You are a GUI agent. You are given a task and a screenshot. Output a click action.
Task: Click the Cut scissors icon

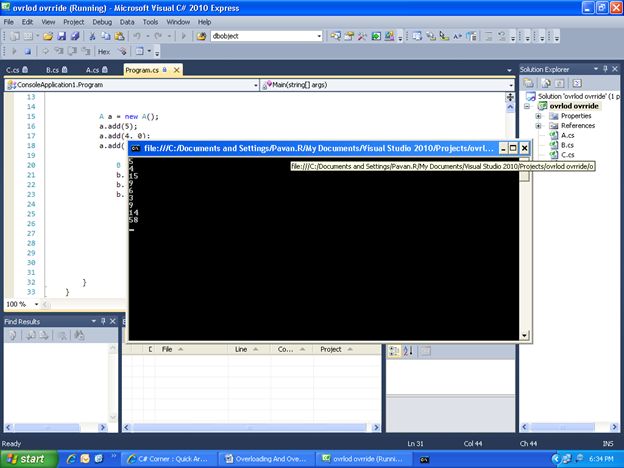[x=92, y=36]
